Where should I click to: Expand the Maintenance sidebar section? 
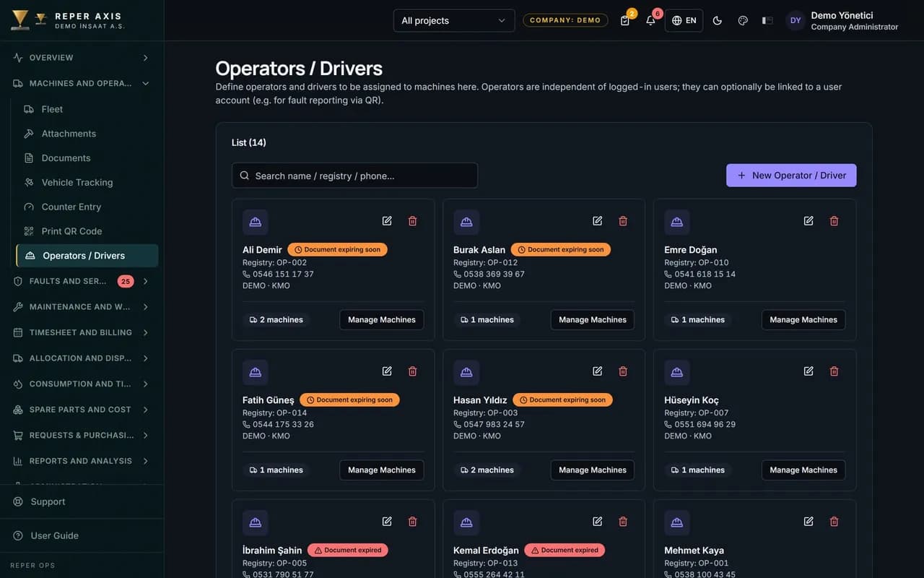(x=82, y=307)
